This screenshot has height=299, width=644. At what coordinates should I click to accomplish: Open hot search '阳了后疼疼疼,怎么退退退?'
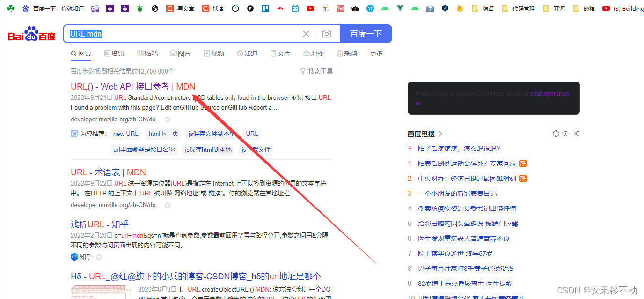[x=459, y=149]
